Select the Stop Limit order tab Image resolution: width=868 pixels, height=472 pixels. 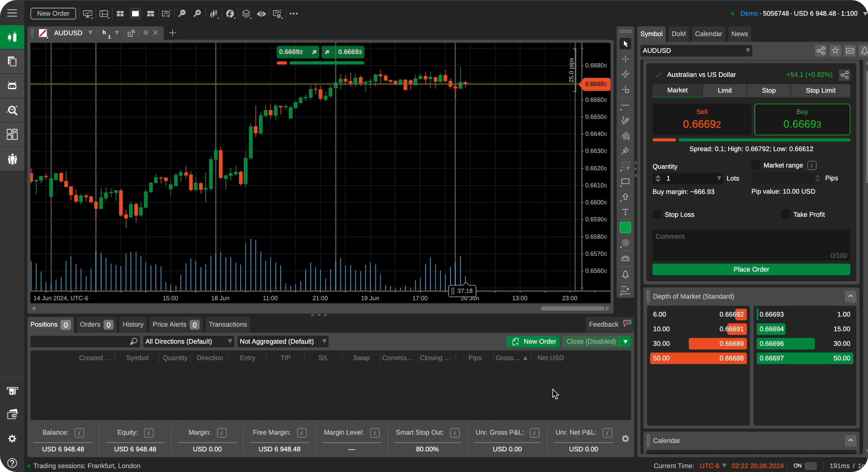(820, 90)
